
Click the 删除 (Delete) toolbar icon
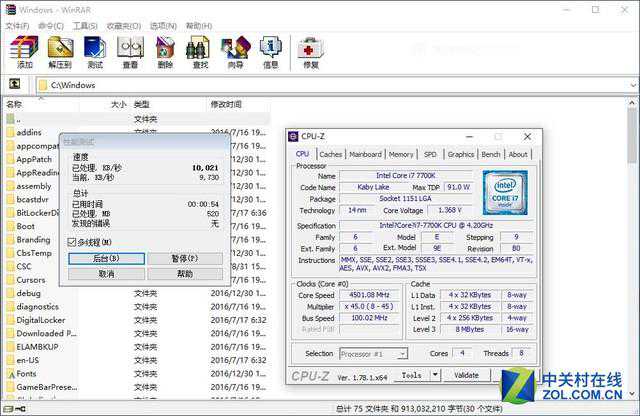(165, 49)
